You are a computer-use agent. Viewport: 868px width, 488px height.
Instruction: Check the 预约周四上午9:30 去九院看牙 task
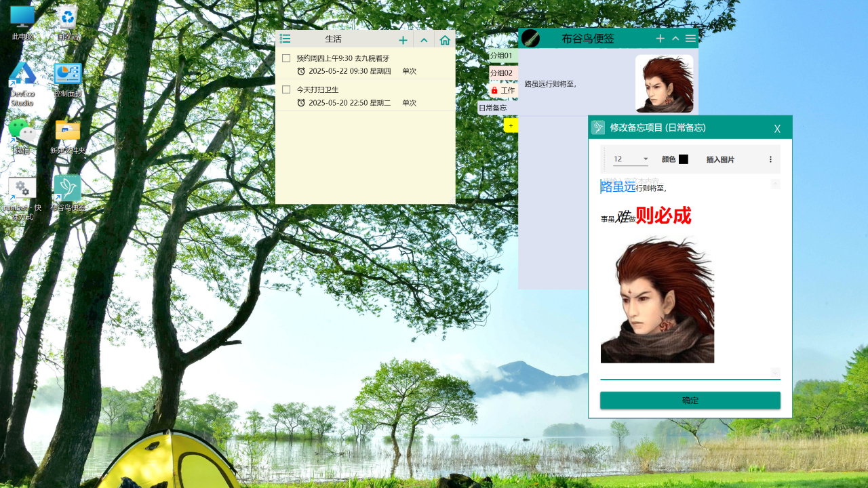[x=286, y=58]
